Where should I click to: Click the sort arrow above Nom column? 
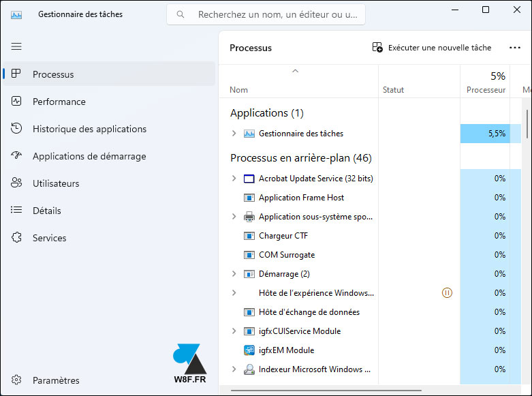(x=295, y=71)
